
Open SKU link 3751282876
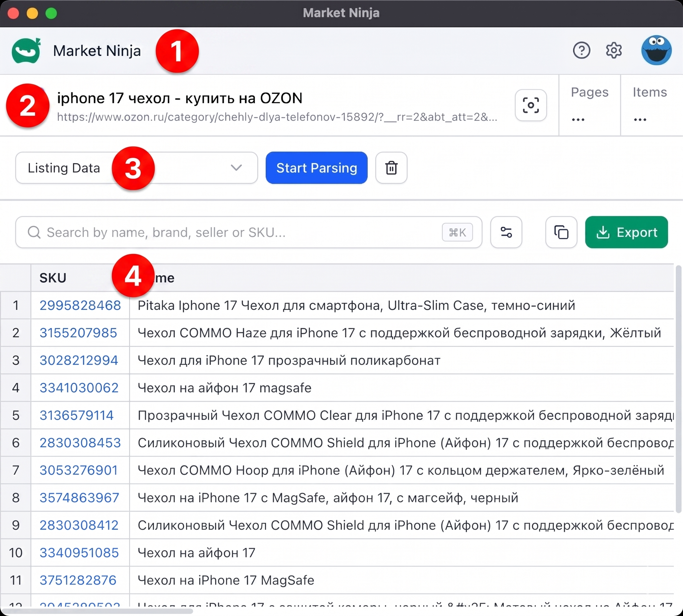tap(78, 580)
